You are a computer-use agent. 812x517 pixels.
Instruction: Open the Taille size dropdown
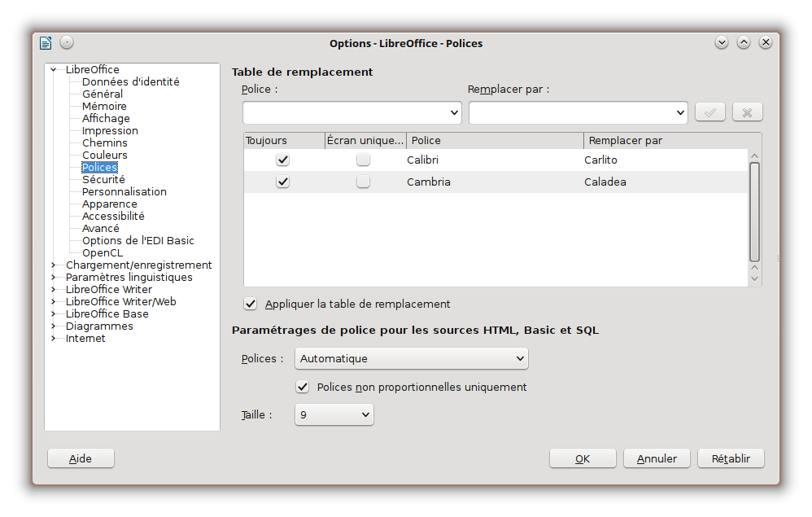click(365, 415)
